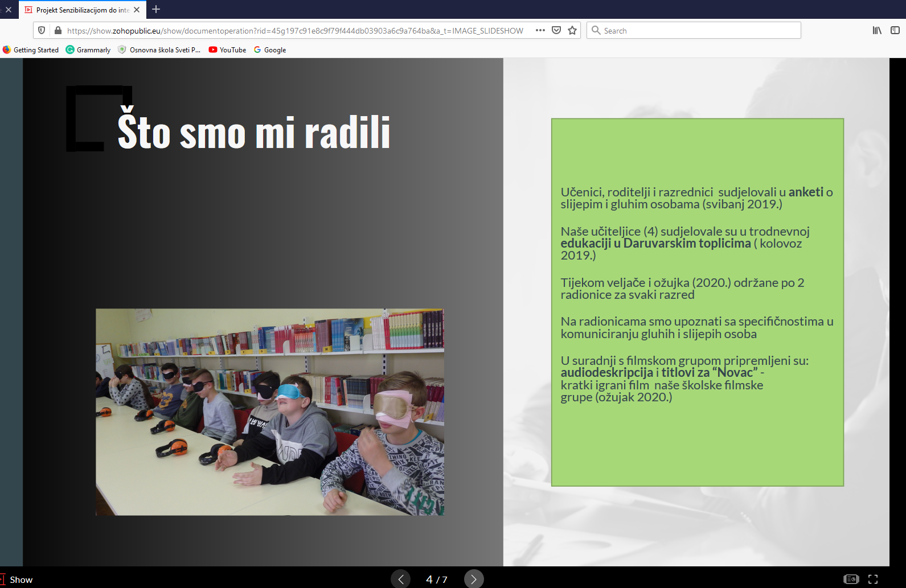Go to the previous slide
Image resolution: width=906 pixels, height=588 pixels.
[x=401, y=579]
